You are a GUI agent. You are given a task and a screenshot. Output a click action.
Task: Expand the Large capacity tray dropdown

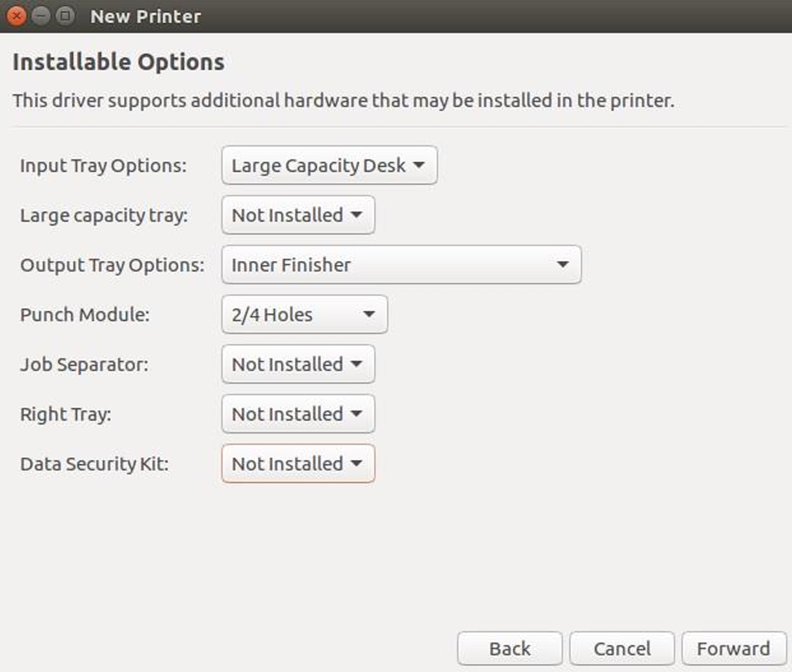pos(298,215)
